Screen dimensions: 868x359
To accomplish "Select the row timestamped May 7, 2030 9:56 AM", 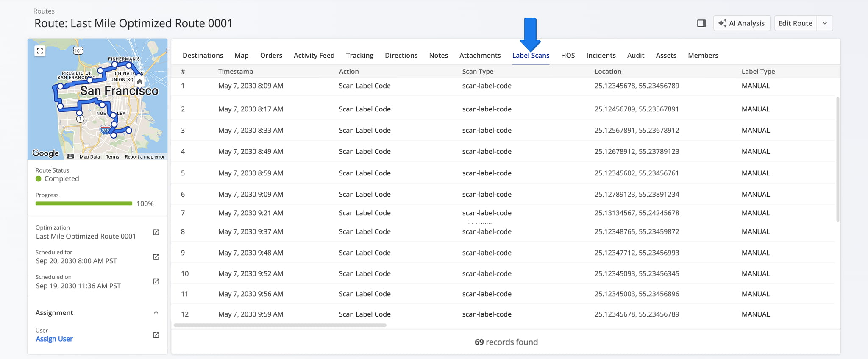I will tap(503, 294).
